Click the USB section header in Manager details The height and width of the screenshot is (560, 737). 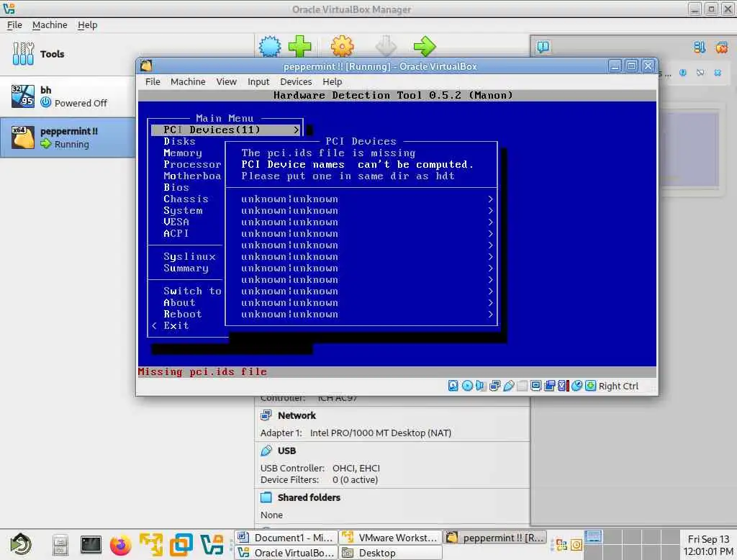pos(286,451)
